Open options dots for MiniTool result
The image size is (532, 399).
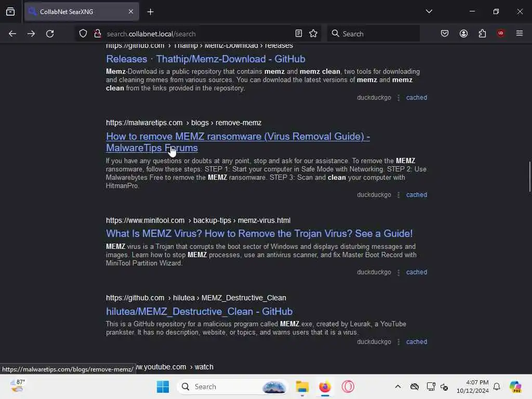[398, 272]
